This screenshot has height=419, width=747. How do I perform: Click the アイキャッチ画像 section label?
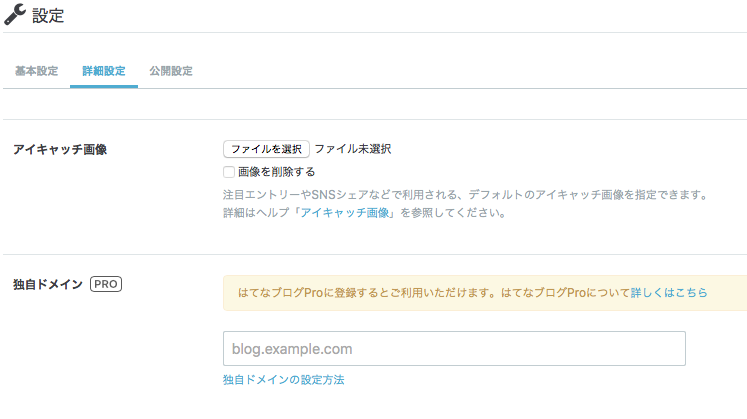(x=60, y=150)
